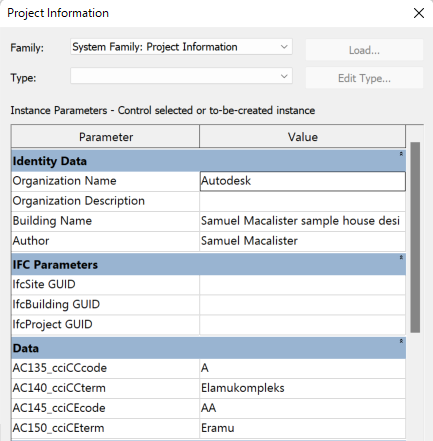The height and width of the screenshot is (441, 433).
Task: Collapse the Data group chevron
Action: coord(401,341)
